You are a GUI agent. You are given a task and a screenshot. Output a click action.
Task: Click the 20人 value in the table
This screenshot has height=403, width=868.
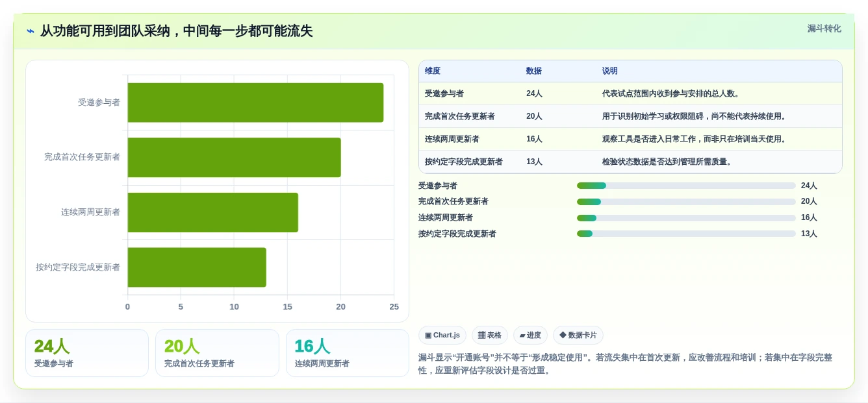tap(534, 116)
